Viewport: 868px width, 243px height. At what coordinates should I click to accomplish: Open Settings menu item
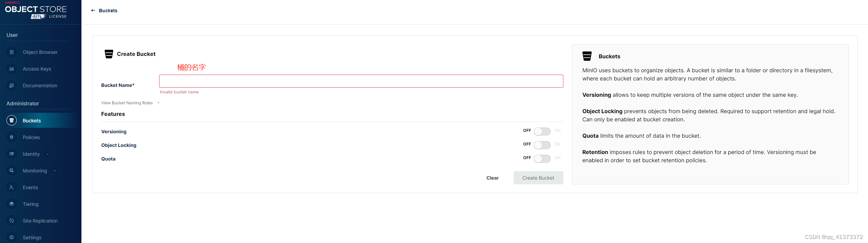pyautogui.click(x=32, y=238)
